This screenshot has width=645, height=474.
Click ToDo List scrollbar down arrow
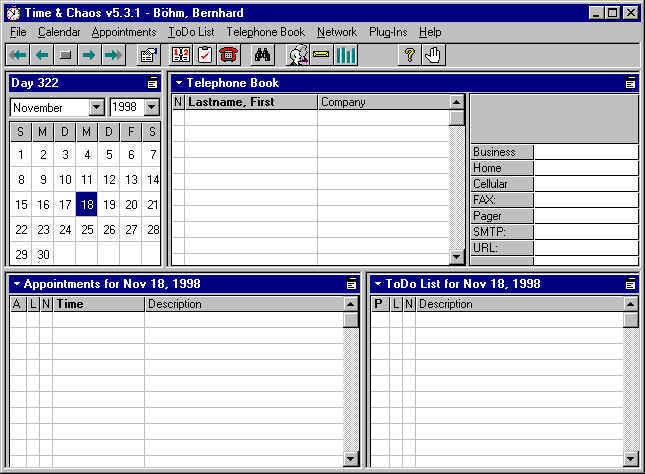631,458
